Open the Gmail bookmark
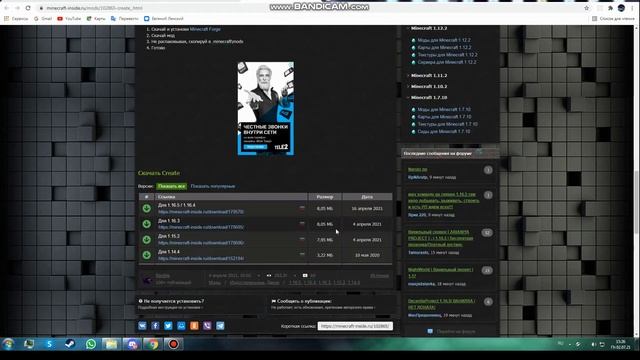The width and height of the screenshot is (640, 360). 43,19
